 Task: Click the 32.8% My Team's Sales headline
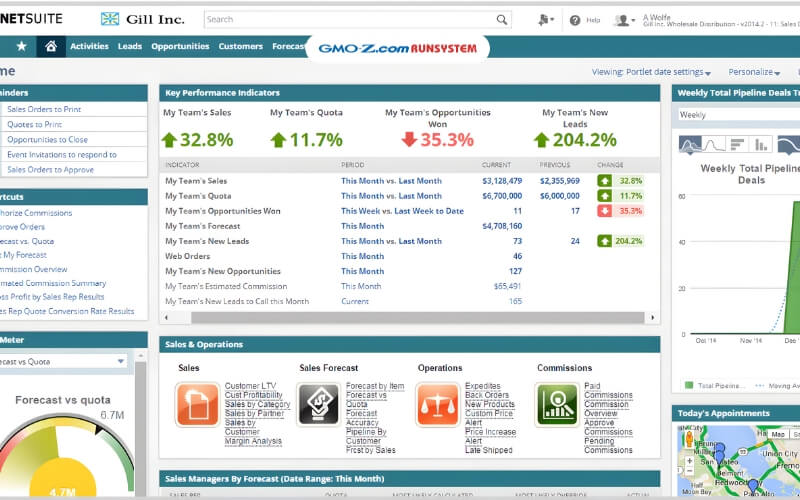(197, 140)
